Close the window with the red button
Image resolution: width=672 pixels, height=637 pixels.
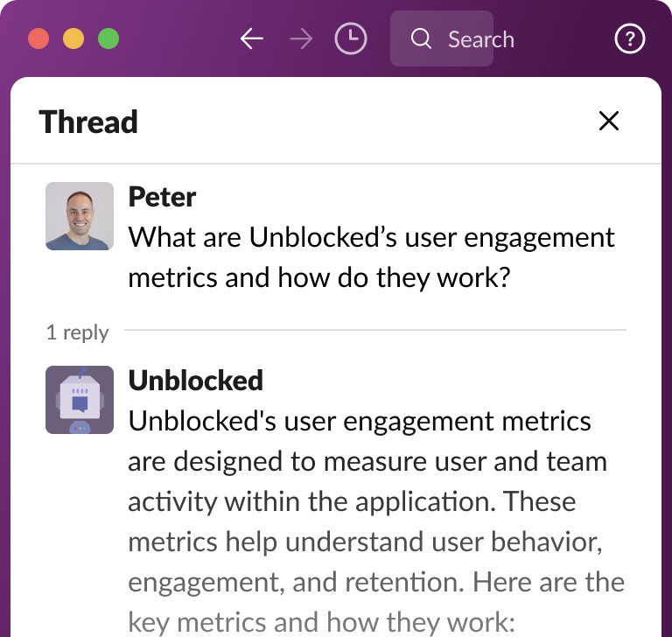[38, 39]
